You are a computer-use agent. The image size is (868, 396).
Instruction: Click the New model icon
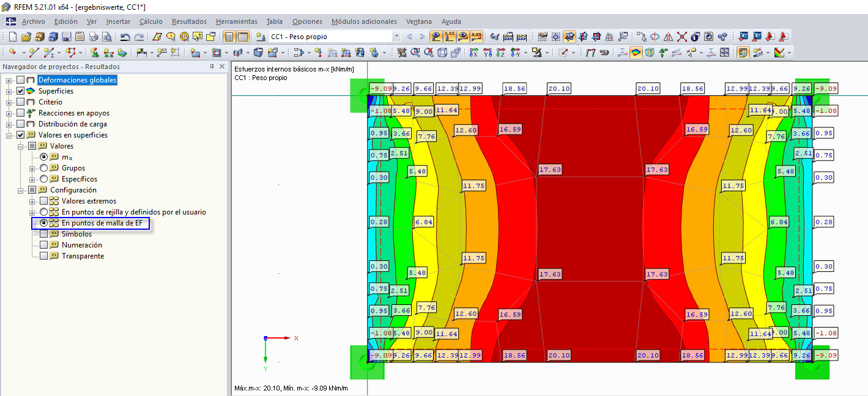[12, 37]
